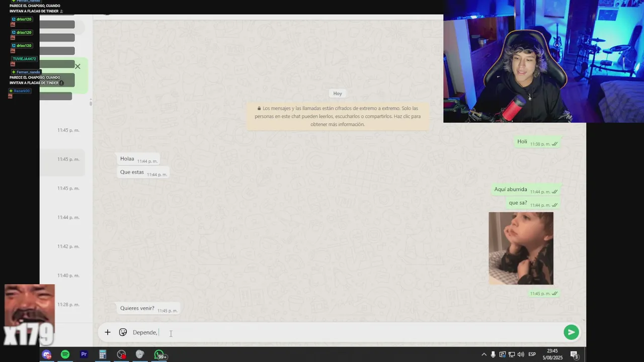The image size is (644, 362).
Task: Click the plus attach icon in message bar
Action: pyautogui.click(x=107, y=332)
